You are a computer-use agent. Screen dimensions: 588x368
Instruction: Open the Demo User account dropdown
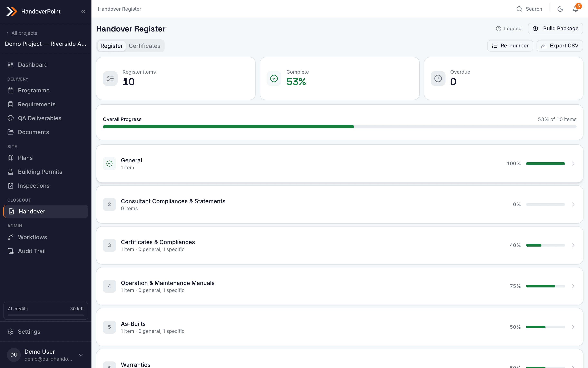pos(81,355)
